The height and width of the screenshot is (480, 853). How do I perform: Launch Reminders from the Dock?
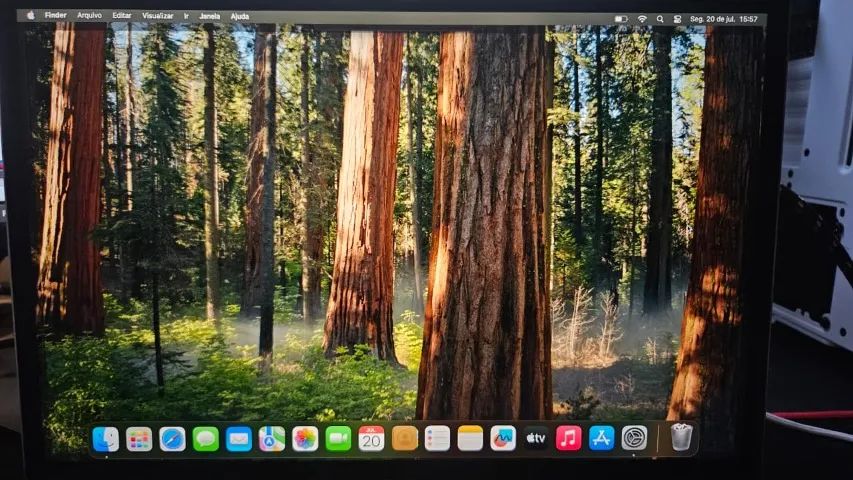pos(437,439)
